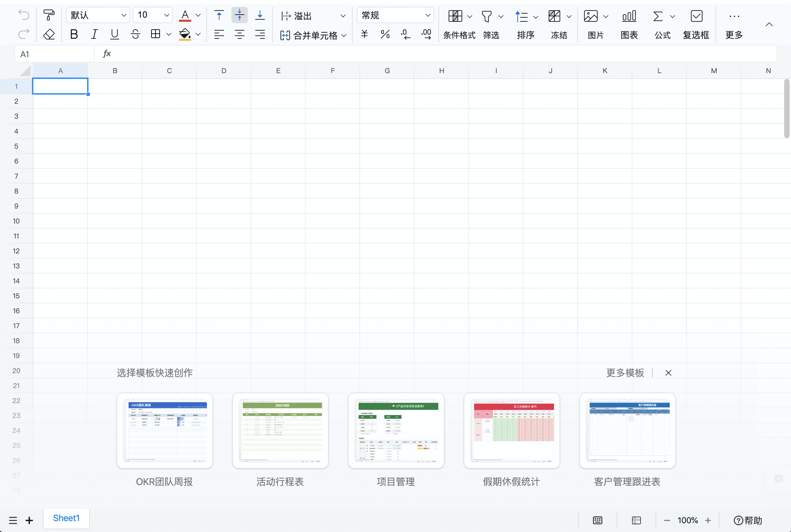Align cell content to top
This screenshot has width=791, height=532.
click(x=219, y=15)
